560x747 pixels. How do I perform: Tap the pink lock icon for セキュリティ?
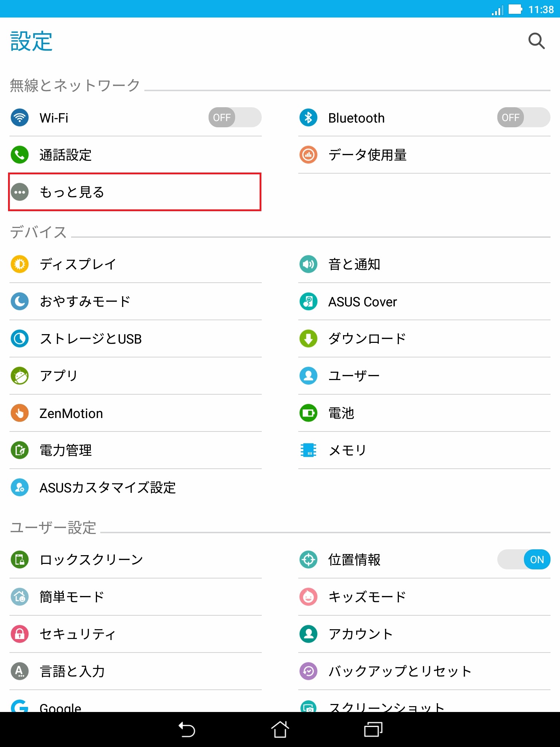(x=20, y=634)
